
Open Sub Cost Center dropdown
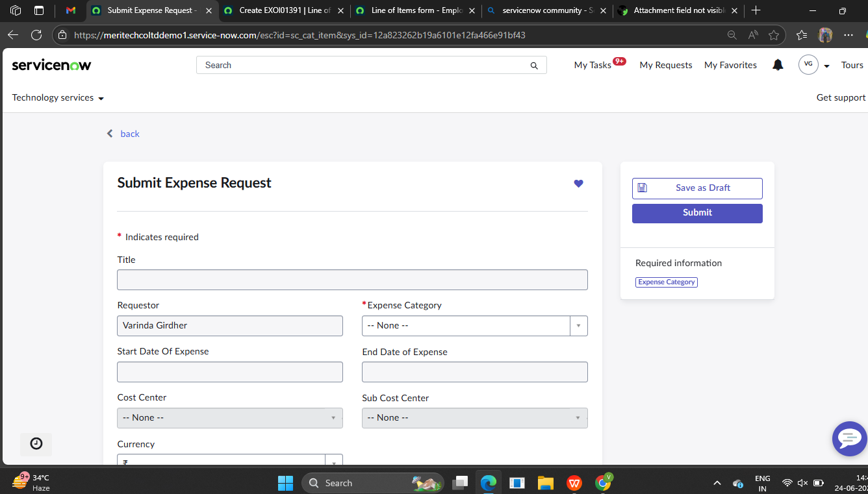point(475,417)
